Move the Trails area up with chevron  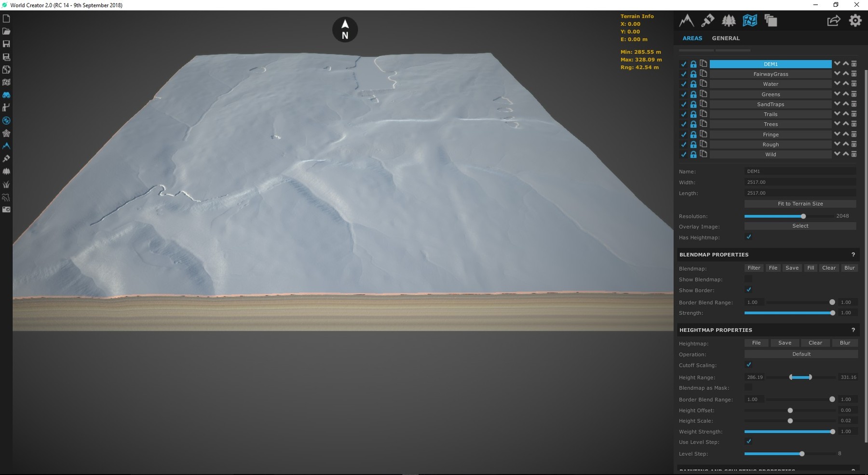tap(846, 114)
